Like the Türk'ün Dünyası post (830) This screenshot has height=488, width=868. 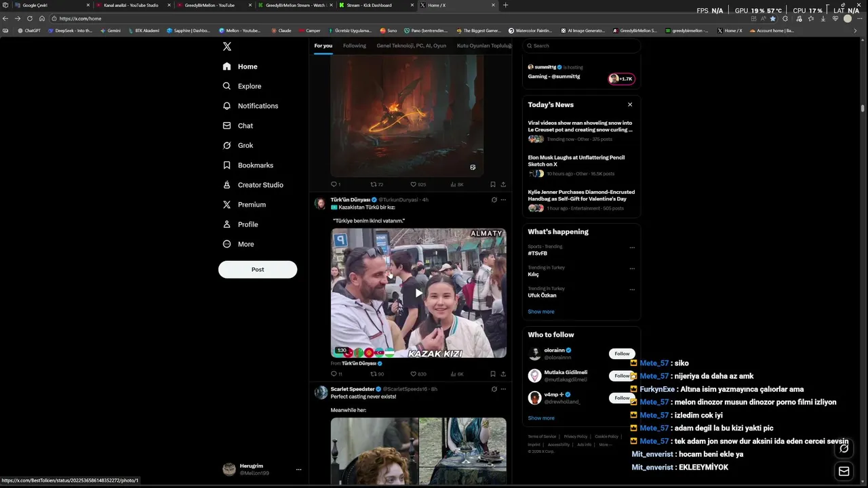(x=418, y=373)
